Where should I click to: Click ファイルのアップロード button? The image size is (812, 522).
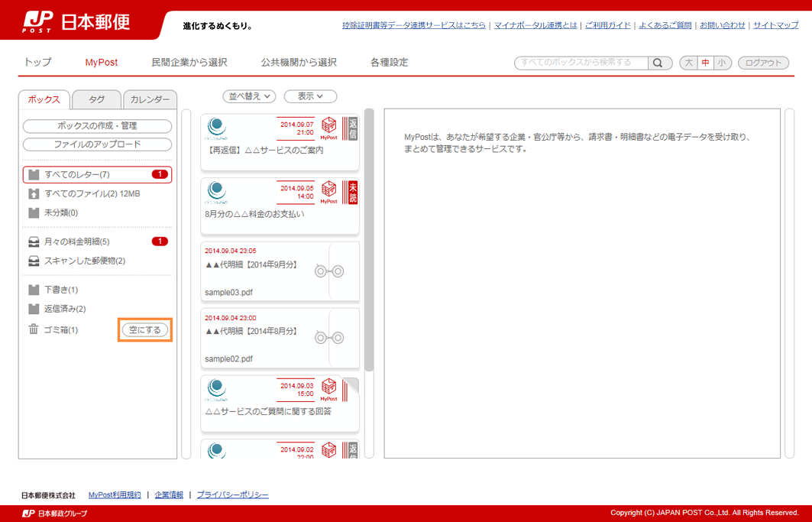[97, 144]
